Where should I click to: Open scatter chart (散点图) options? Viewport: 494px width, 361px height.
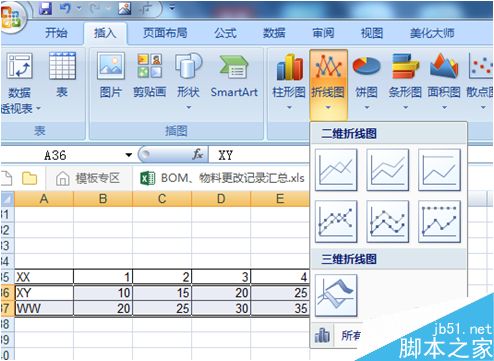tap(480, 82)
